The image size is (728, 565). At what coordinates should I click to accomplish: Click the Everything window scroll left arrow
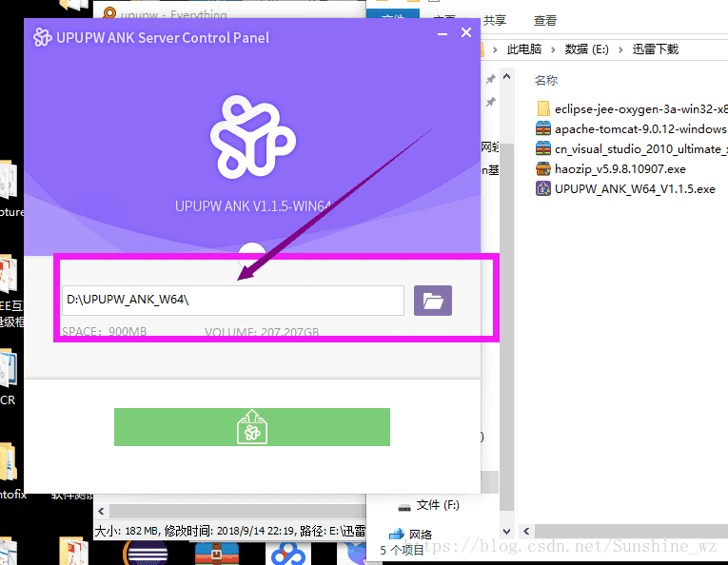click(101, 511)
